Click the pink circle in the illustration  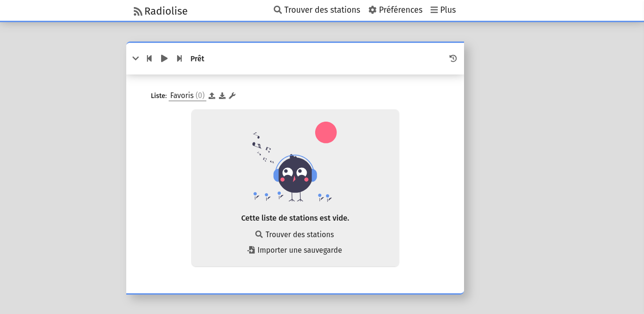tap(326, 132)
